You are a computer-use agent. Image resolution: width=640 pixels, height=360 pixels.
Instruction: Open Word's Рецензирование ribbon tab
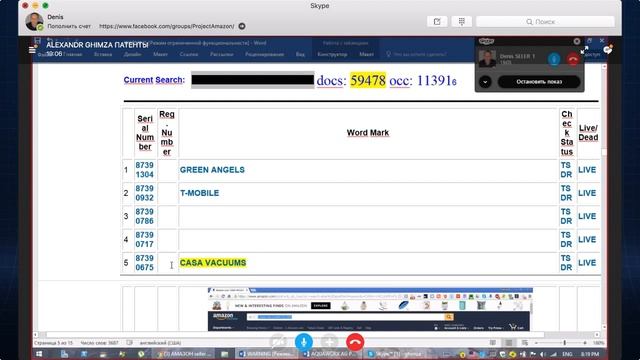(264, 54)
